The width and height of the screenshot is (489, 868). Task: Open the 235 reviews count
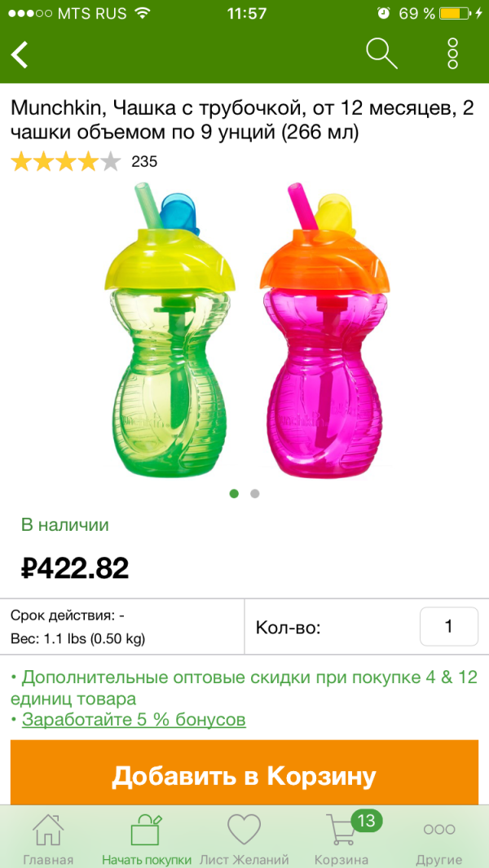[x=144, y=162]
